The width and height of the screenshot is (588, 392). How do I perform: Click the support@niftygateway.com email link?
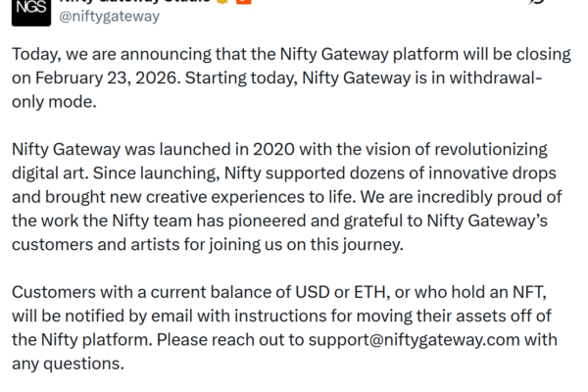coord(427,340)
